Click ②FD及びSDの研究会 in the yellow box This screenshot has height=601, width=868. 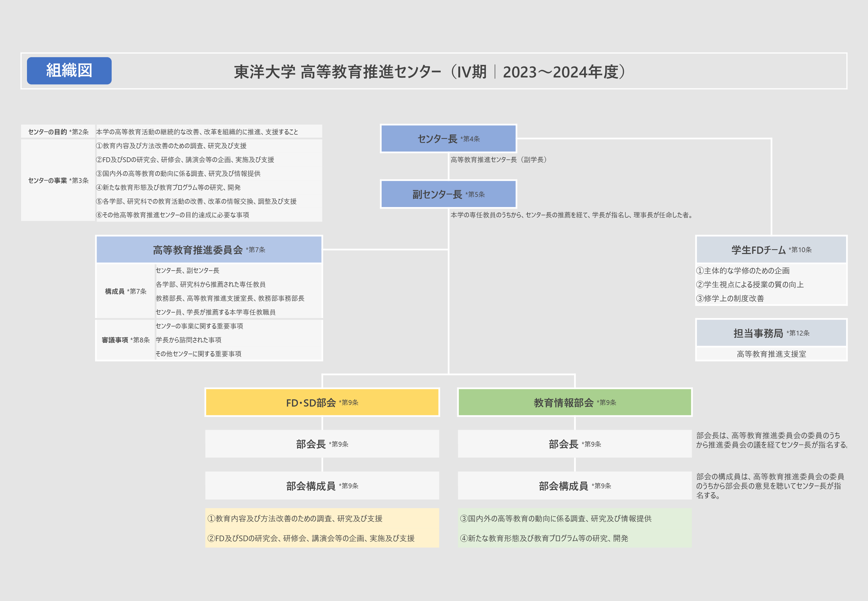click(x=311, y=538)
